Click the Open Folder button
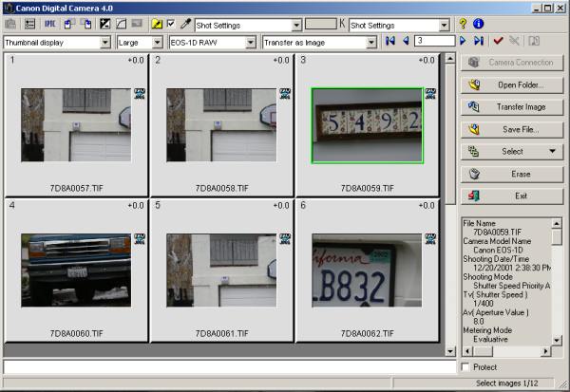 pos(512,85)
